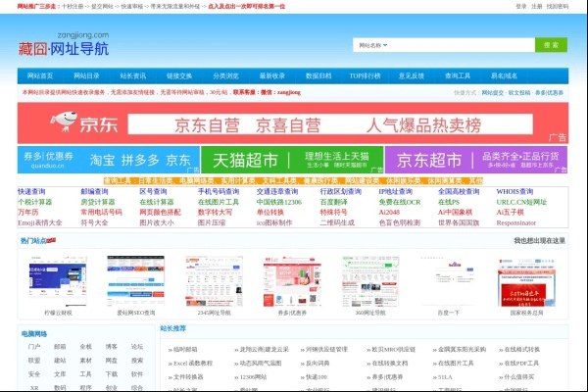Focus the site search input field
This screenshot has height=392, width=588.
tap(462, 45)
